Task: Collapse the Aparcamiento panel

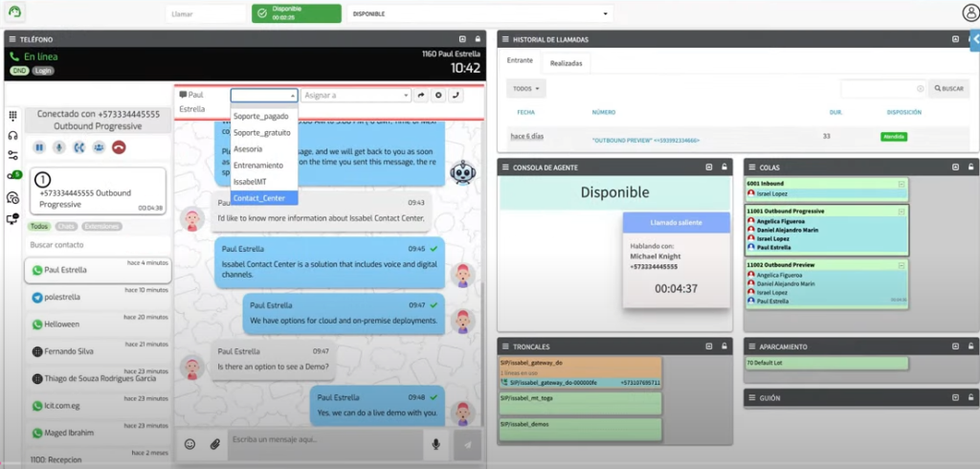Action: (955, 346)
